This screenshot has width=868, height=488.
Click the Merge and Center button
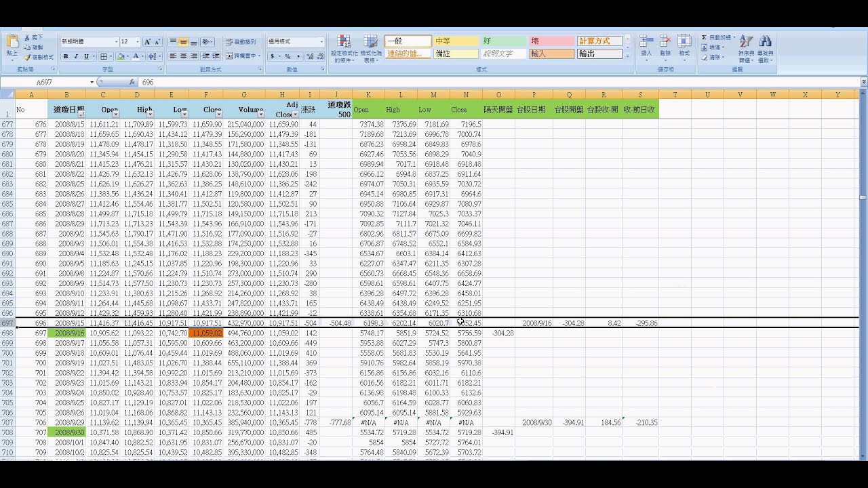tap(242, 56)
